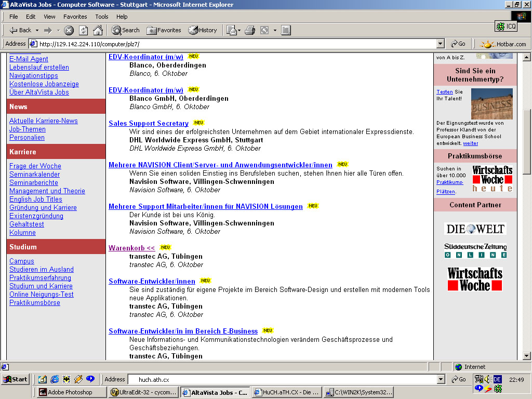Open the Search pane in the toolbar
This screenshot has height=399, width=532.
[x=126, y=30]
